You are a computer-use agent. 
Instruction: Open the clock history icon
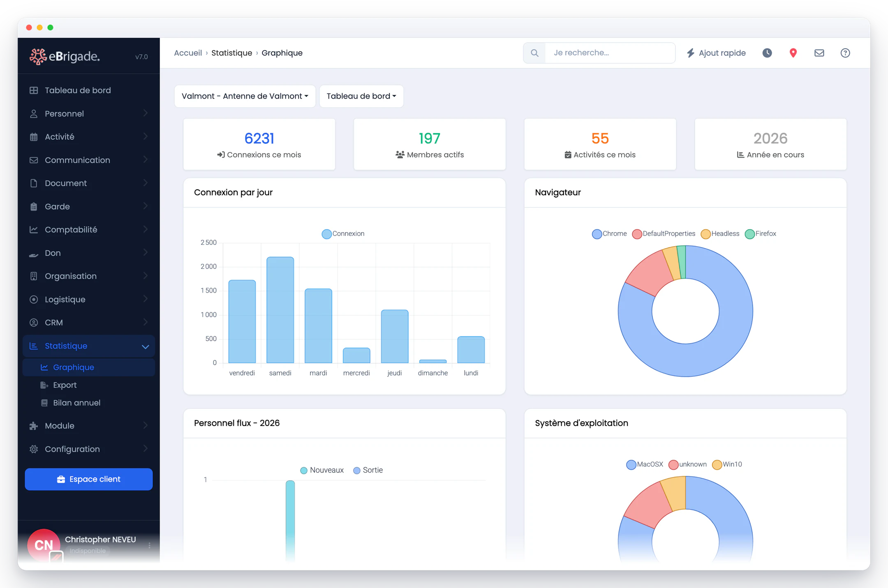[767, 53]
